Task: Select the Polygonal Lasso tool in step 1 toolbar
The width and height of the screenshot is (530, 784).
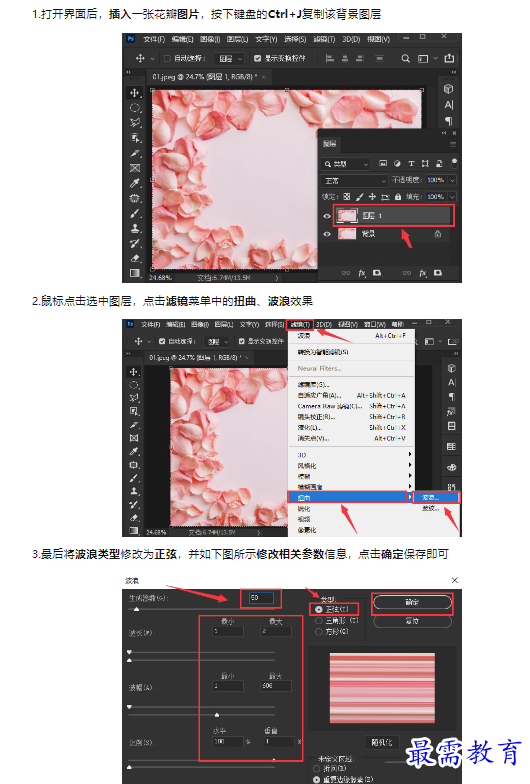Action: (134, 122)
